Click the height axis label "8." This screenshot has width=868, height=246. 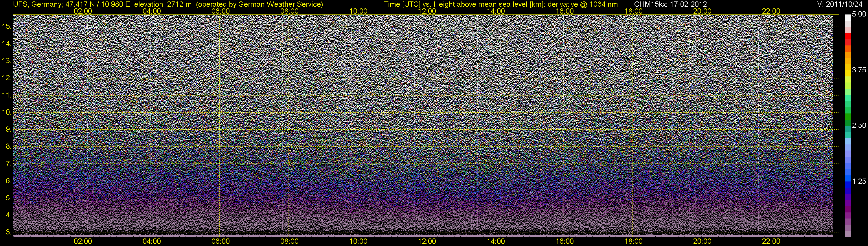coord(8,147)
